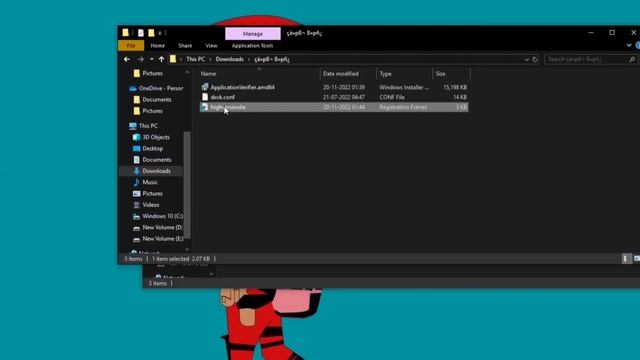Open 3D Objects in navigation pane
The width and height of the screenshot is (640, 360).
(156, 137)
